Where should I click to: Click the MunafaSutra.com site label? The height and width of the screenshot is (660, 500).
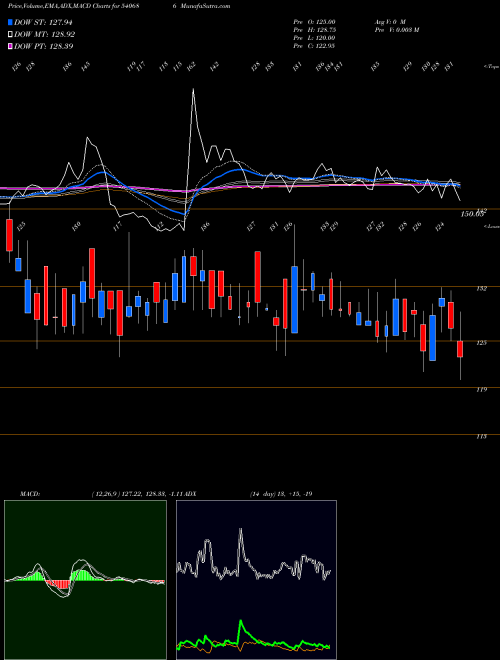point(206,6)
